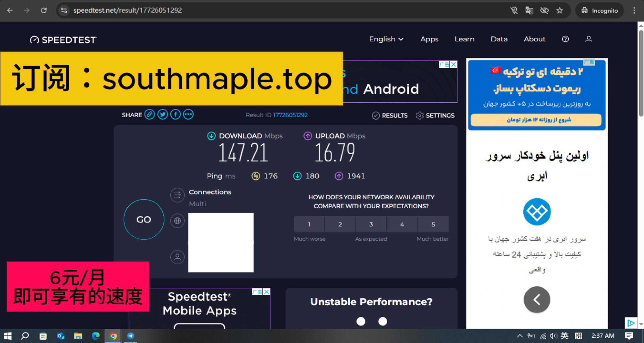Click the help question mark icon

point(565,39)
